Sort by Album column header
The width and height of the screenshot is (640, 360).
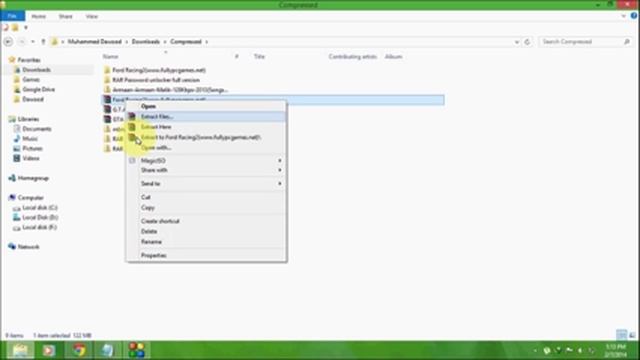coord(393,57)
